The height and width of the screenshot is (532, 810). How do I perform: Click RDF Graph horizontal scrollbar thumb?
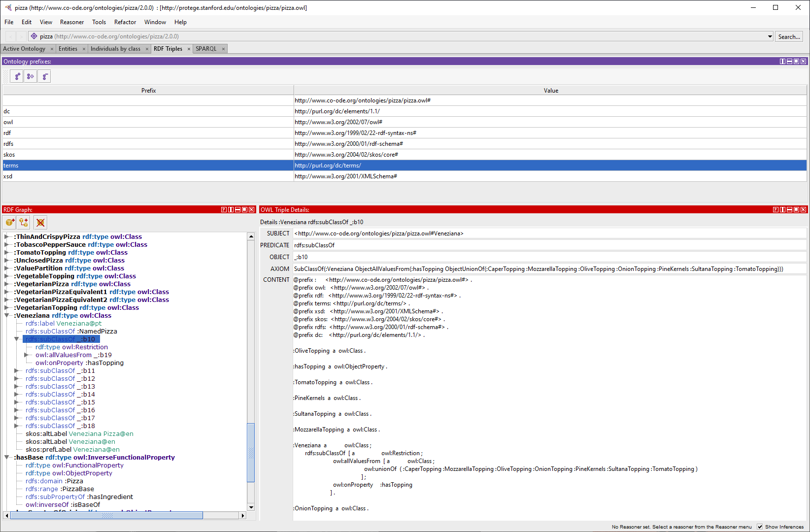106,515
